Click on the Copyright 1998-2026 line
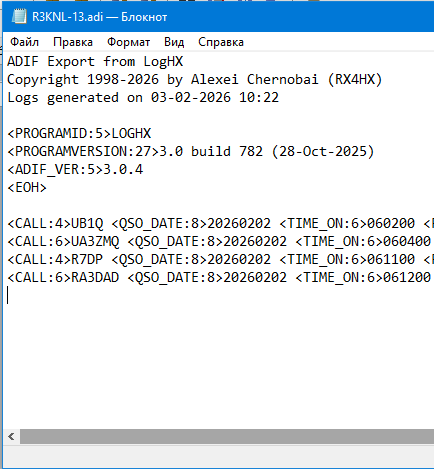 [x=194, y=80]
